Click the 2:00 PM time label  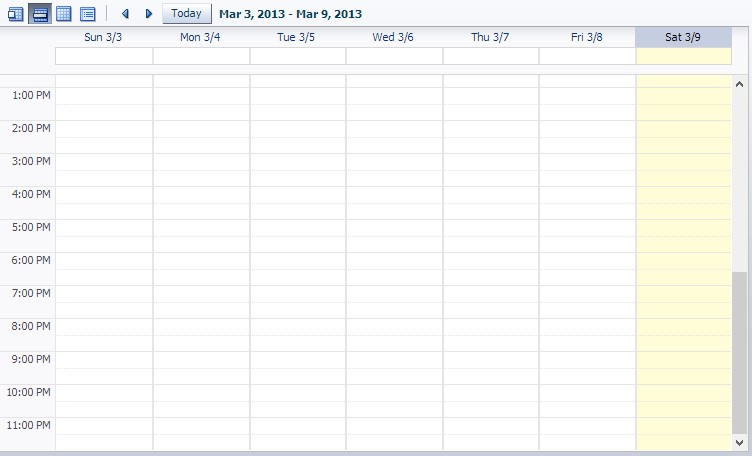tap(31, 129)
